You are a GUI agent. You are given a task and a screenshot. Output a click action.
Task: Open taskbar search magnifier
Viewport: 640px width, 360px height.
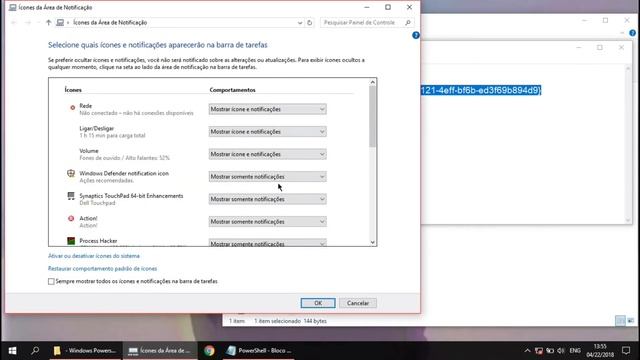coord(35,351)
